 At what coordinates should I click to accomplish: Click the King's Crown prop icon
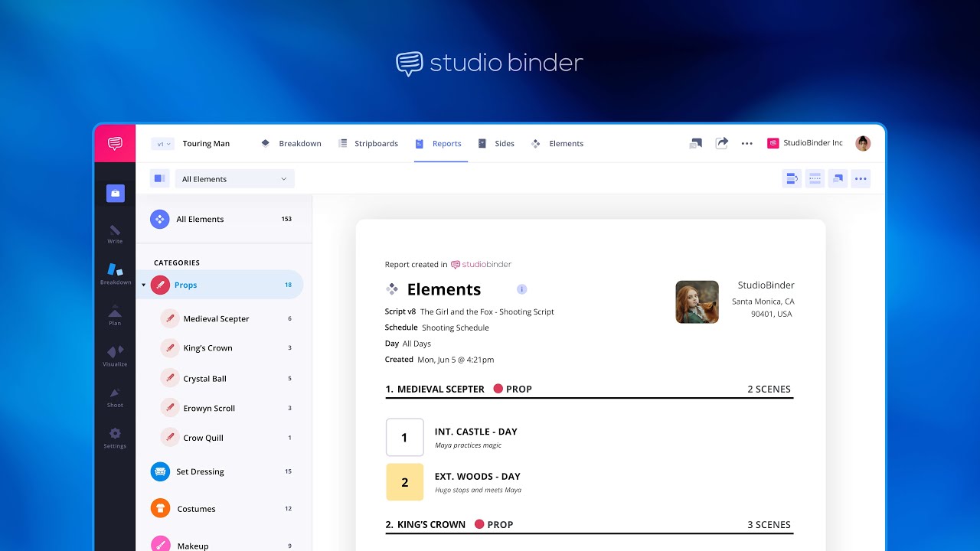170,347
